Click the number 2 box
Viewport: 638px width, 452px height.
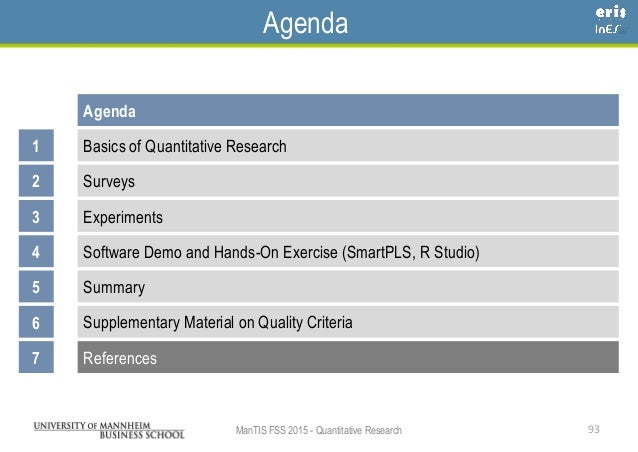[x=36, y=181]
